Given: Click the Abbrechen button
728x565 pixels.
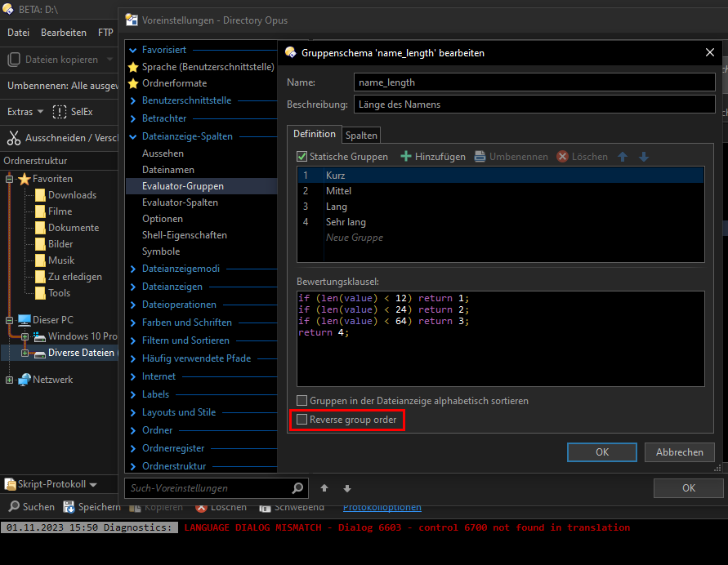Looking at the screenshot, I should (680, 452).
